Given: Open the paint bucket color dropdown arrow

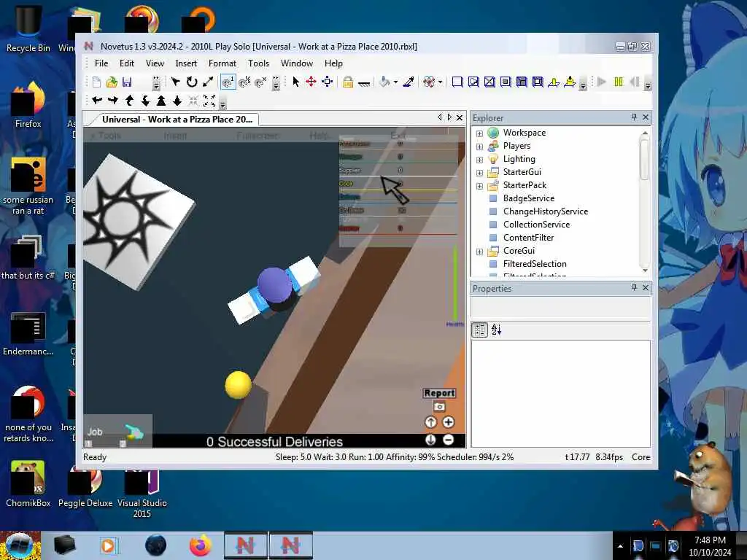Looking at the screenshot, I should pos(395,82).
